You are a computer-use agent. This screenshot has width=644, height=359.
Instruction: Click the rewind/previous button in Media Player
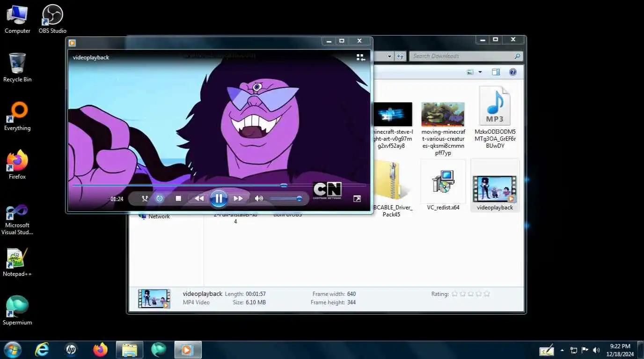(x=199, y=199)
